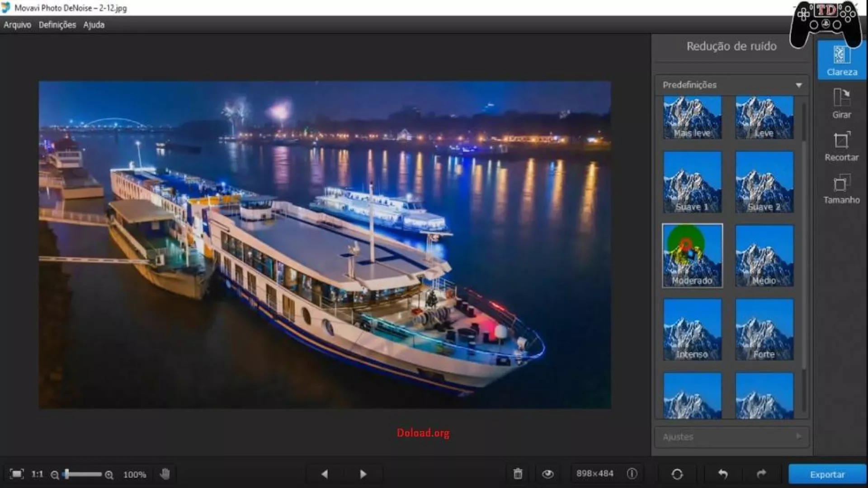Viewport: 868px width, 488px height.
Task: Expand the Ajustes section
Action: pos(798,436)
